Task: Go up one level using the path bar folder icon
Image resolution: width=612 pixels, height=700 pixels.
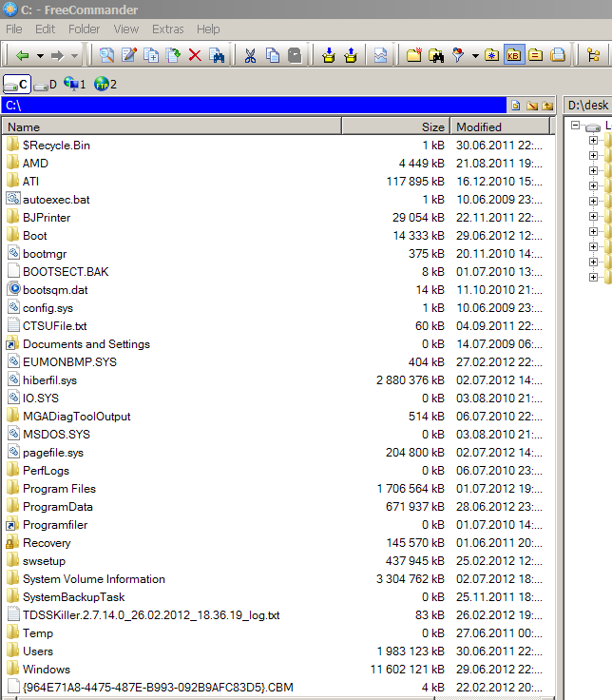Action: [x=547, y=106]
